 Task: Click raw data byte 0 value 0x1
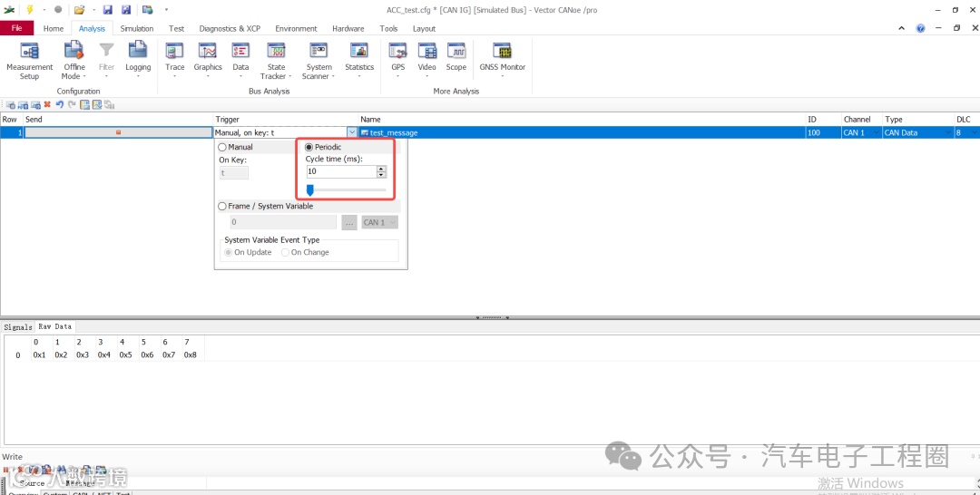pyautogui.click(x=39, y=354)
